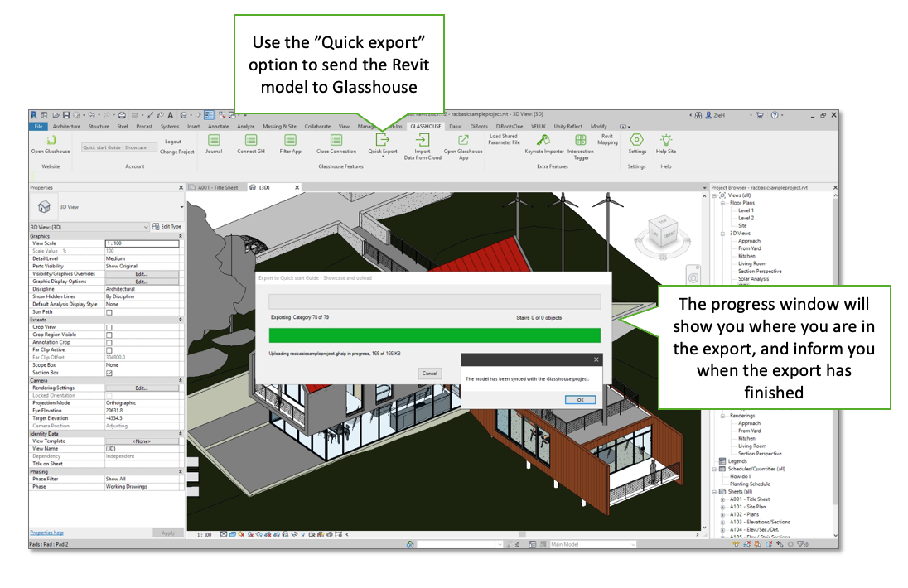Open the 3D View: {3D} instance dropdown

(x=89, y=227)
